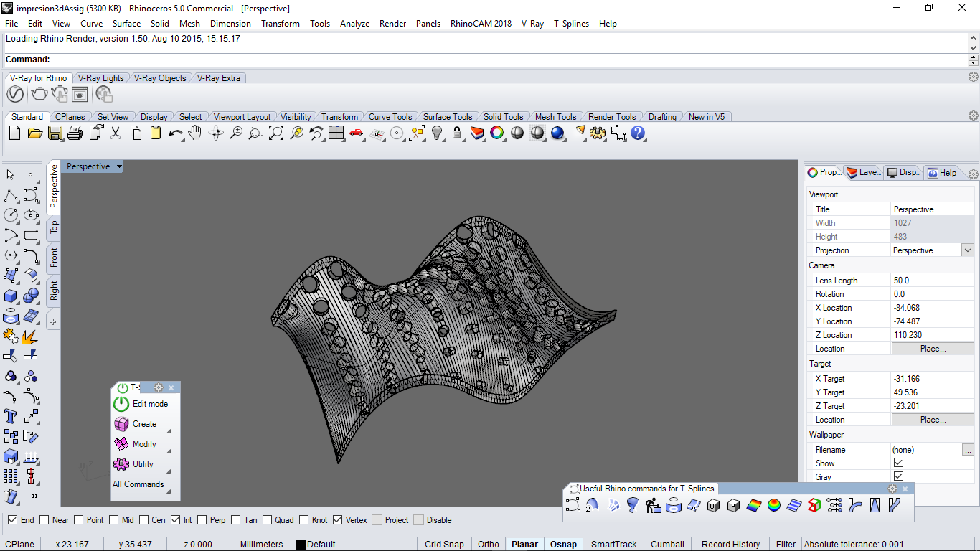Viewport: 980px width, 551px height.
Task: Click the target location Place... button
Action: (933, 420)
